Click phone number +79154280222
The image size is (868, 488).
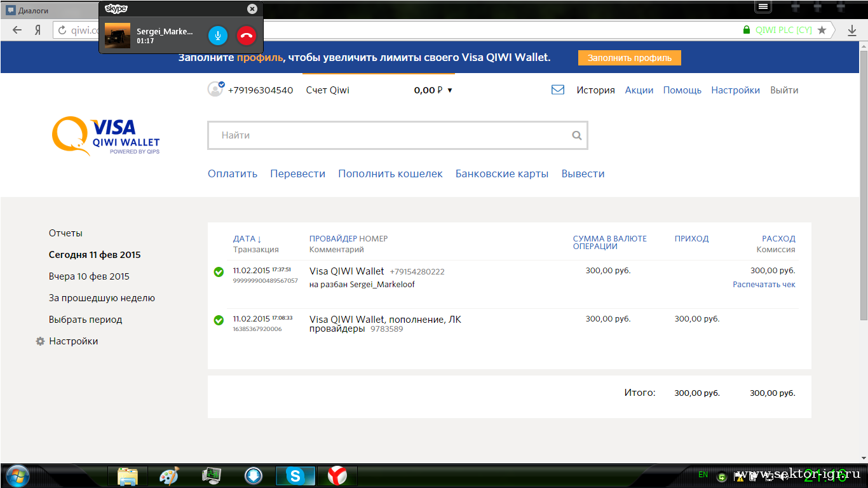pyautogui.click(x=417, y=272)
